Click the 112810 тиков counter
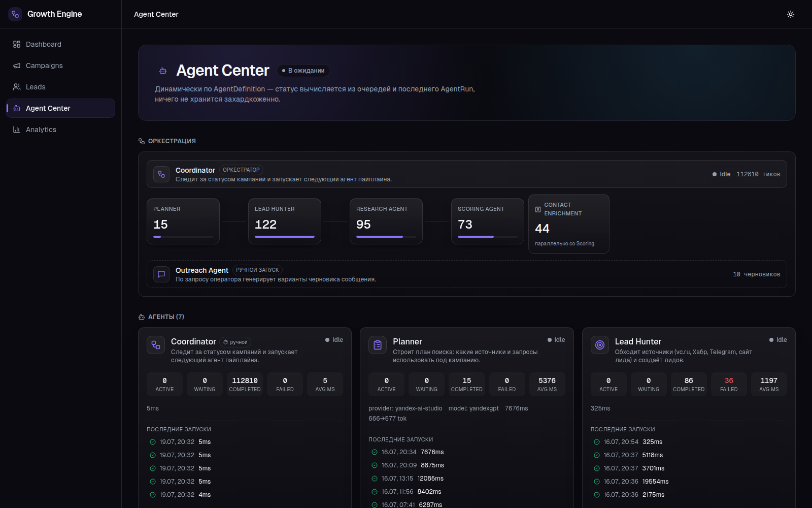The height and width of the screenshot is (508, 812). [x=758, y=174]
